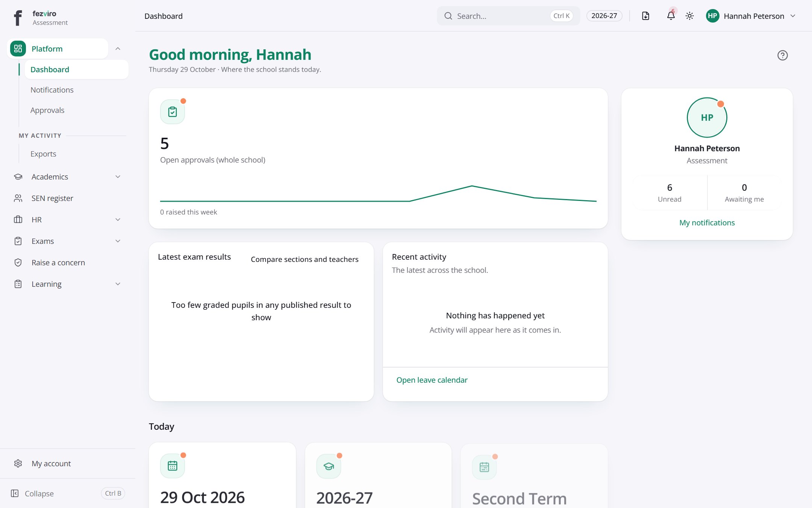The image size is (812, 508).
Task: Click the Open leave calendar link
Action: pos(432,380)
